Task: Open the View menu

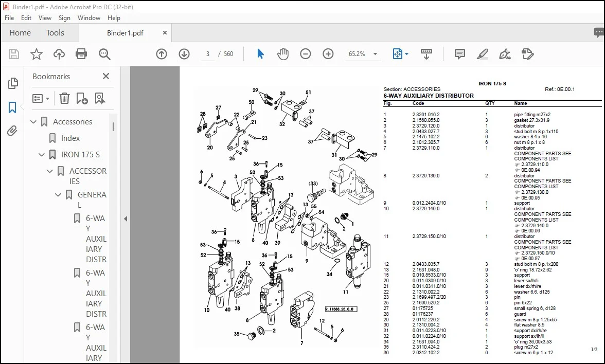Action: (x=45, y=17)
